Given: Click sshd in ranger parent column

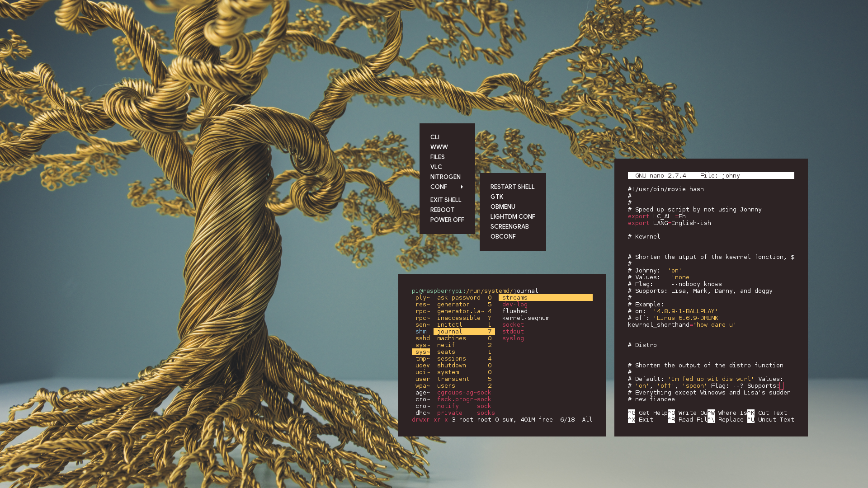Looking at the screenshot, I should (x=423, y=338).
